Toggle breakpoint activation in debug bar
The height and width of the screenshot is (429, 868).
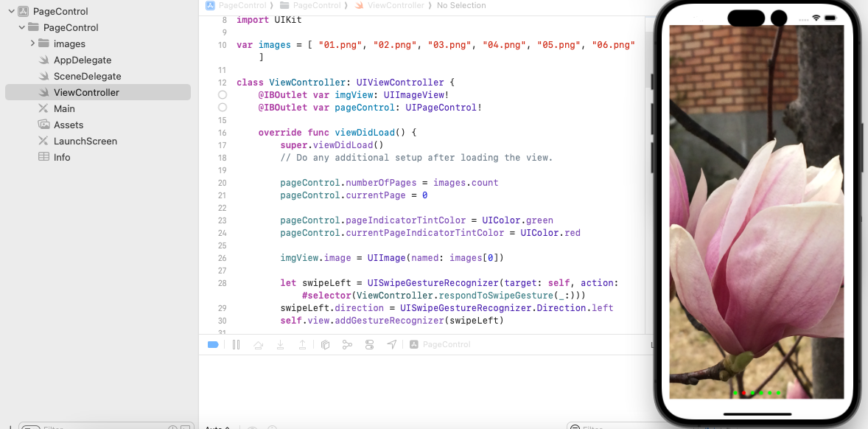[x=213, y=344]
